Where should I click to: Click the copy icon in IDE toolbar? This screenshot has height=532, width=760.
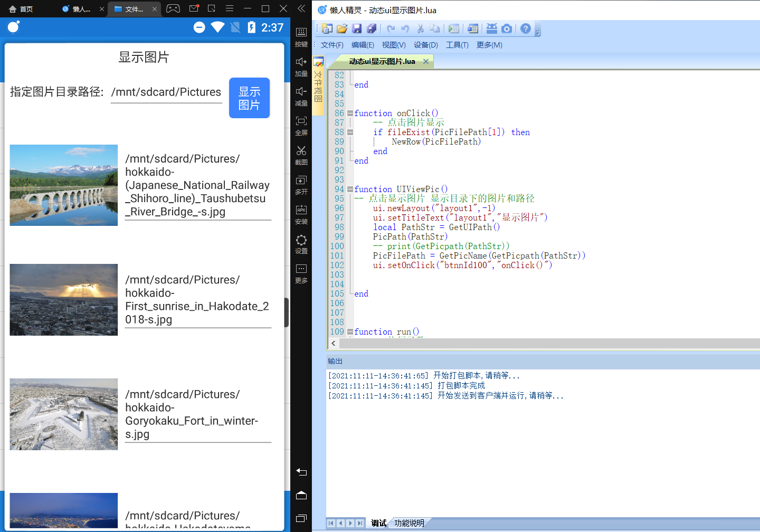coord(435,28)
